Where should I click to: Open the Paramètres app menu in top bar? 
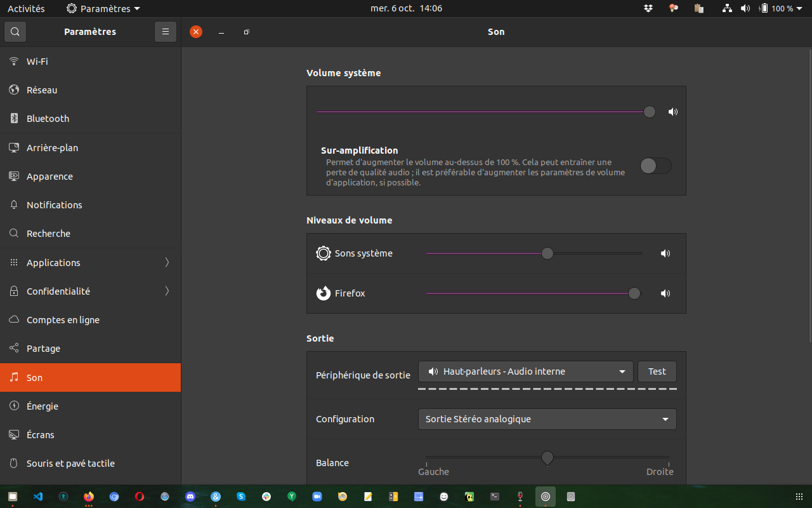point(103,8)
